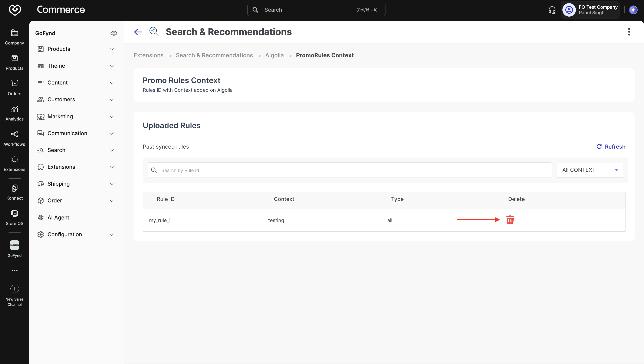Go to the Algolia breadcrumb
The width and height of the screenshot is (644, 364).
(274, 55)
